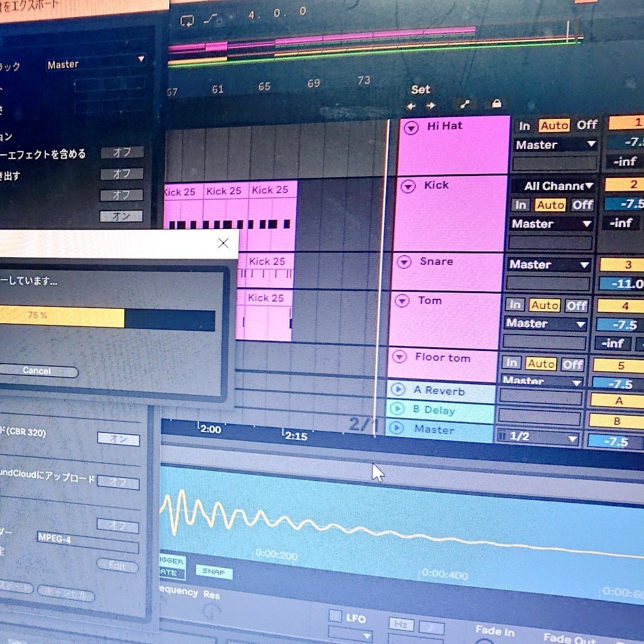Open Tom output Master dropdown
The image size is (644, 644).
coord(546,324)
